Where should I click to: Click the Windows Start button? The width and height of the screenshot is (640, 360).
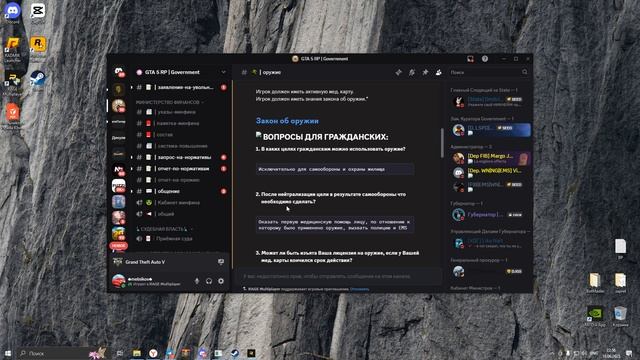coord(7,353)
